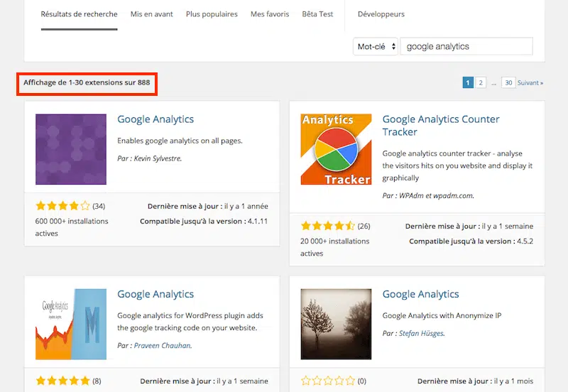Click the misty tree plugin thumbnail
This screenshot has width=568, height=392.
336,324
